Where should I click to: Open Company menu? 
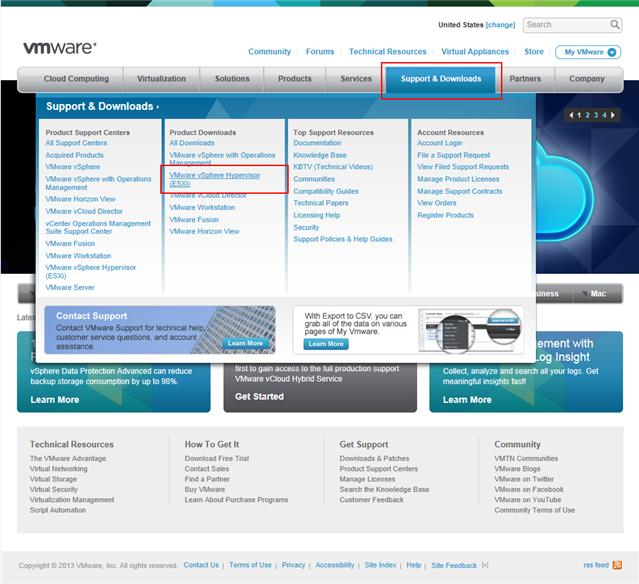pos(587,79)
